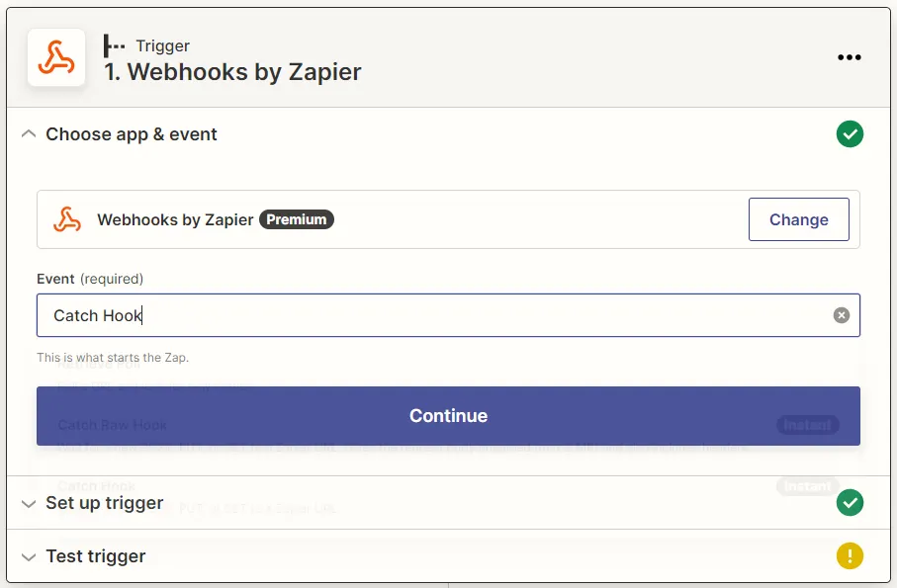Image resolution: width=897 pixels, height=588 pixels.
Task: Click the green checkmark for Choose app & event
Action: click(x=850, y=134)
